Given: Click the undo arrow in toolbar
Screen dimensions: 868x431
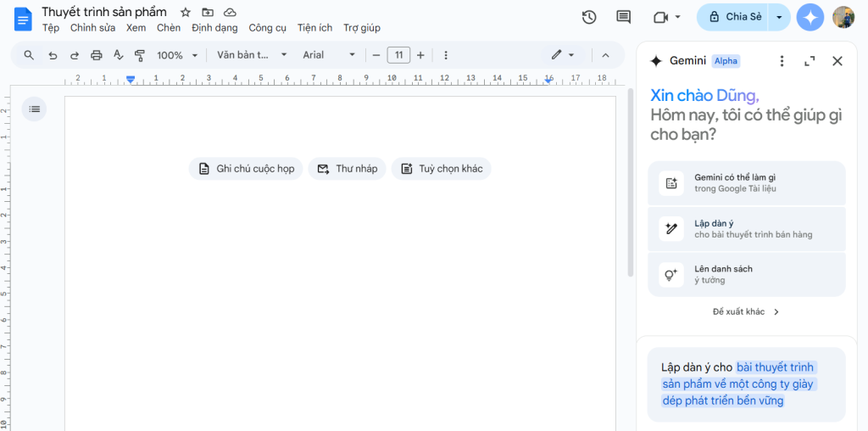Looking at the screenshot, I should pos(53,55).
